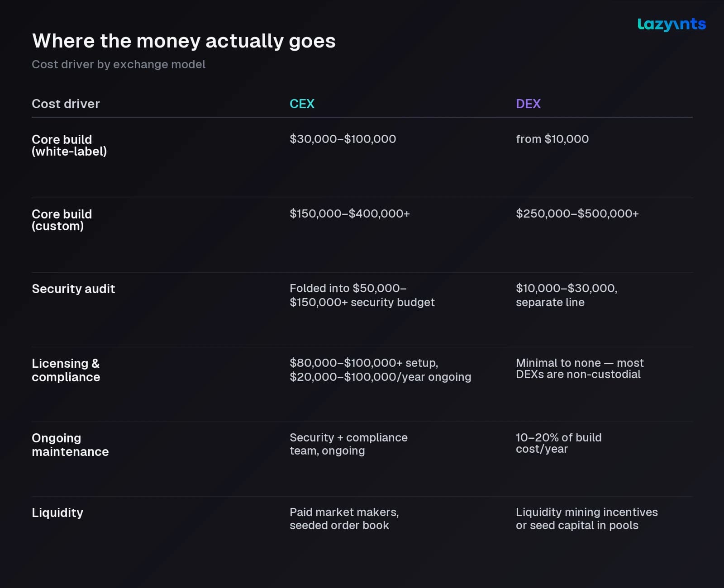Viewport: 724px width, 588px height.
Task: Click the CEX column header
Action: 302,104
